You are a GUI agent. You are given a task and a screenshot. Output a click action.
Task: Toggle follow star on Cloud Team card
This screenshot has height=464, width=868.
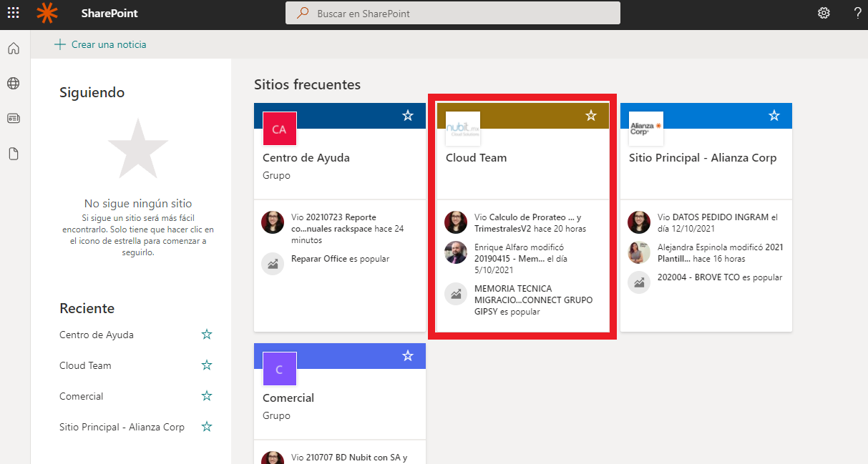pyautogui.click(x=591, y=116)
